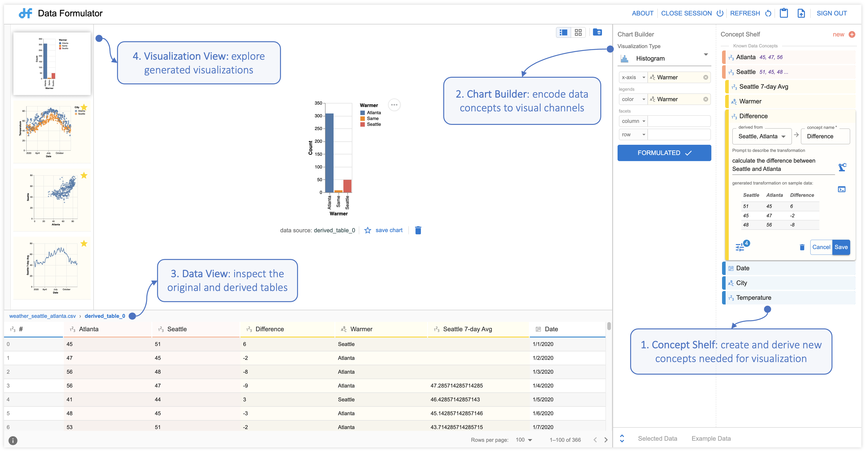Expand the x-axis encoding dropdown
The width and height of the screenshot is (868, 454).
pos(633,77)
